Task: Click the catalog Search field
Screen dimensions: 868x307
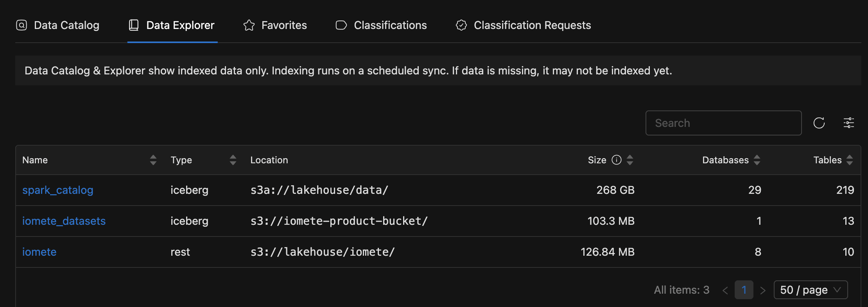Action: tap(723, 123)
